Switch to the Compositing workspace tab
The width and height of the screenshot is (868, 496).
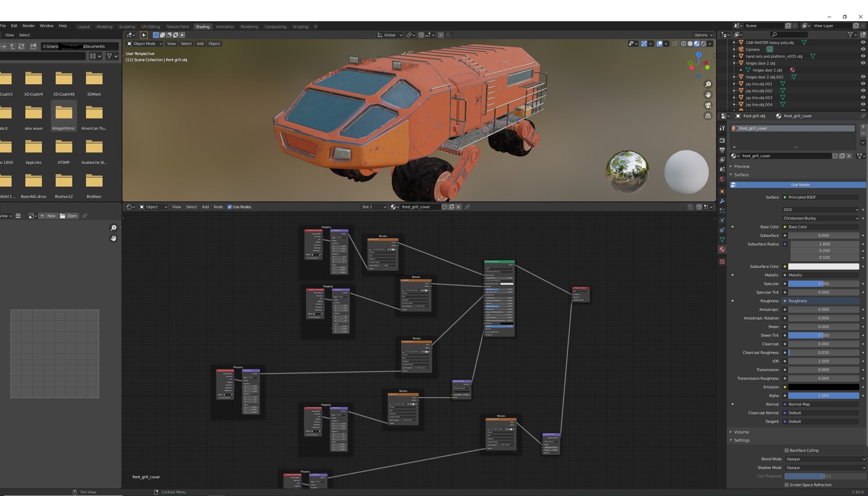click(276, 27)
